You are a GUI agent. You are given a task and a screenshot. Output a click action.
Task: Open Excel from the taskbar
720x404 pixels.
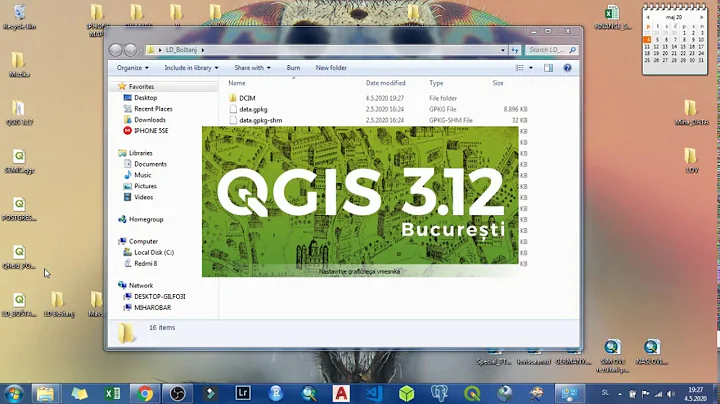coord(112,393)
